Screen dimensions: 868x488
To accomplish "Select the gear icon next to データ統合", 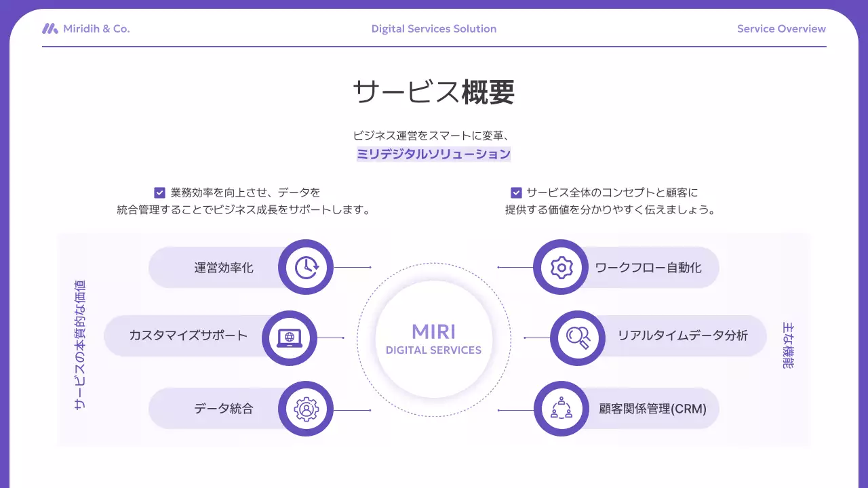I will (306, 409).
